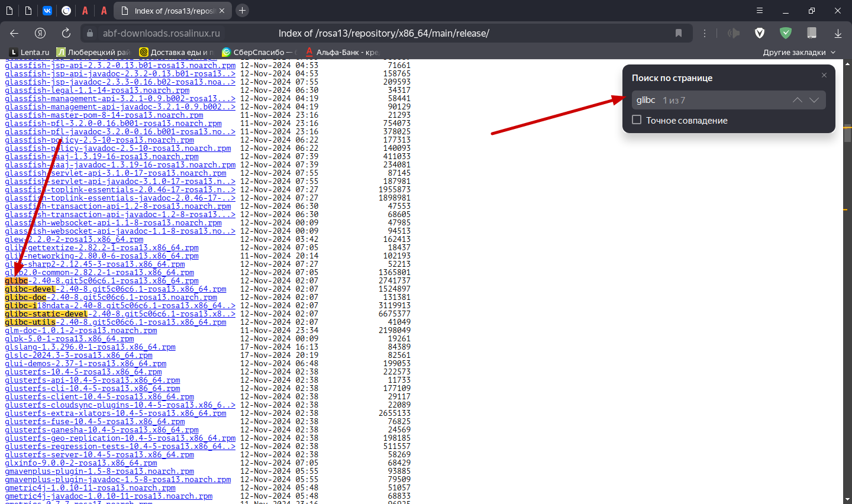Switch to the pinned VK tab

(x=47, y=11)
